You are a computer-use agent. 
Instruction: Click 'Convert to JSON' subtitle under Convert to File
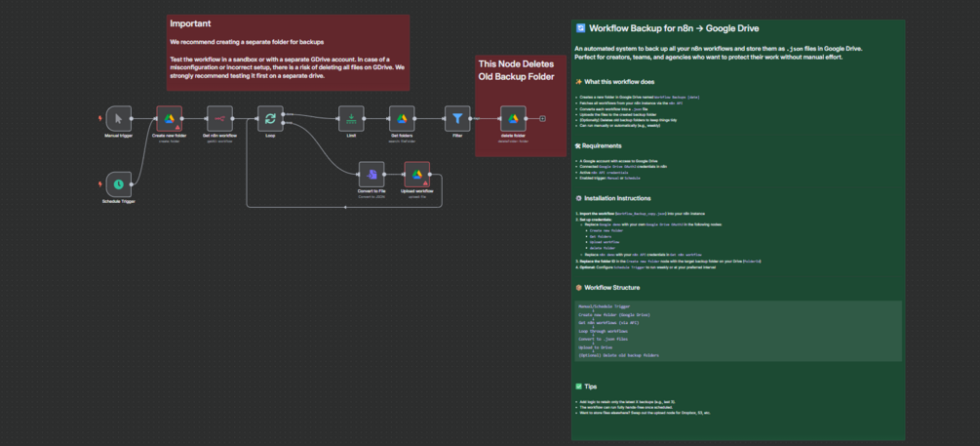pos(372,196)
